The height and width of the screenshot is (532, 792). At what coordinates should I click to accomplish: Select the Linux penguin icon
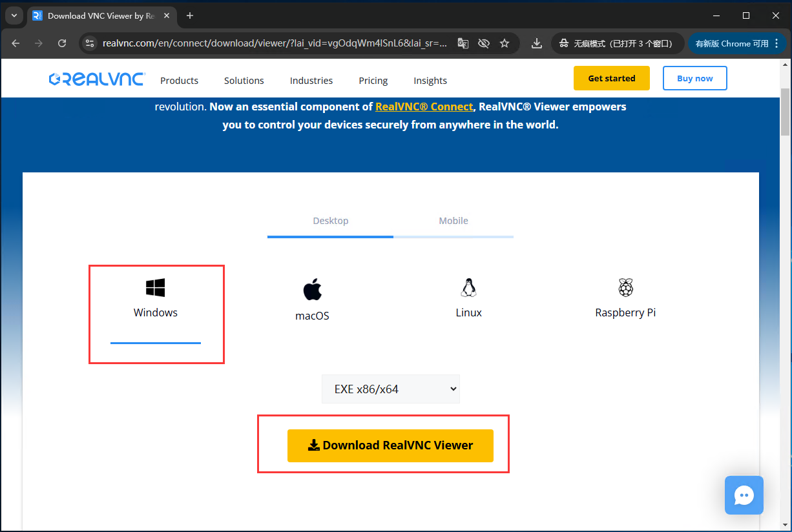pyautogui.click(x=468, y=288)
